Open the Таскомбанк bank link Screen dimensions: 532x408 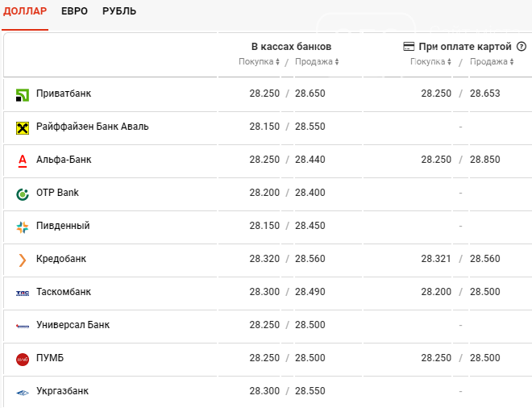pos(64,292)
